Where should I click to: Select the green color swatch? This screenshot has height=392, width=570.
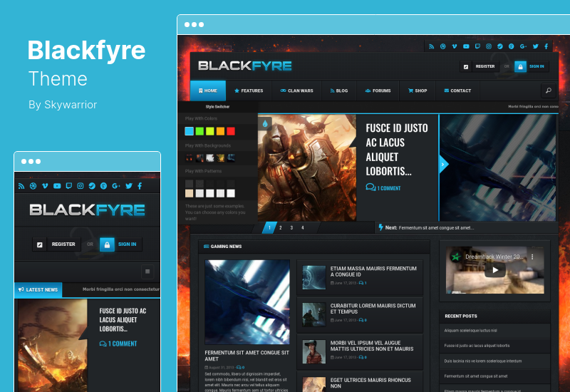click(199, 131)
